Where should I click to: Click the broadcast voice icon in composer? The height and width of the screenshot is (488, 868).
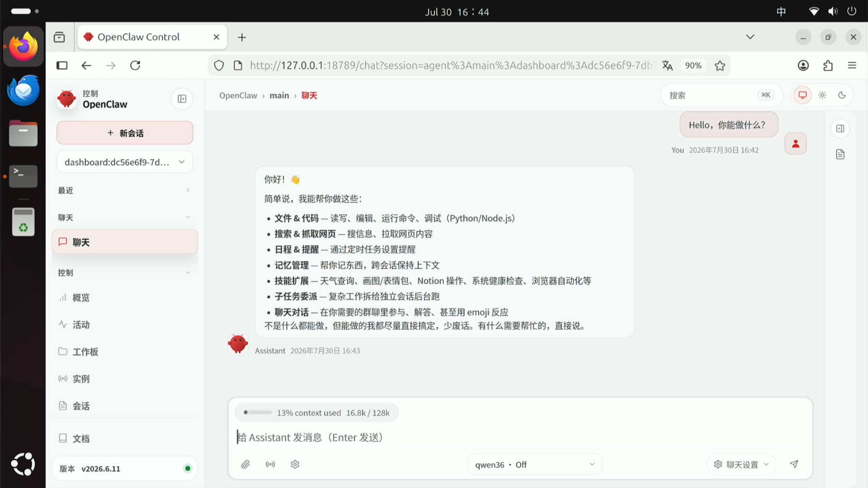pyautogui.click(x=270, y=464)
